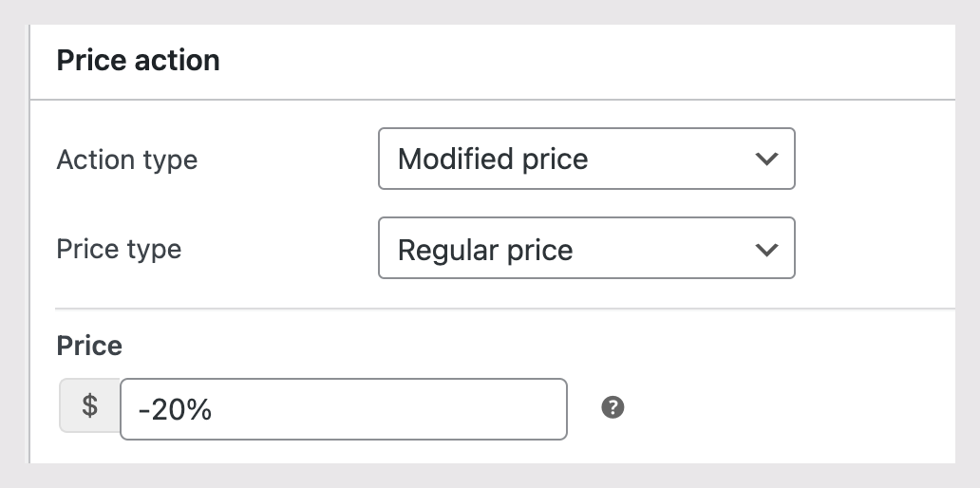Click the bold 'Price' field label
The height and width of the screenshot is (488, 980).
tap(89, 346)
